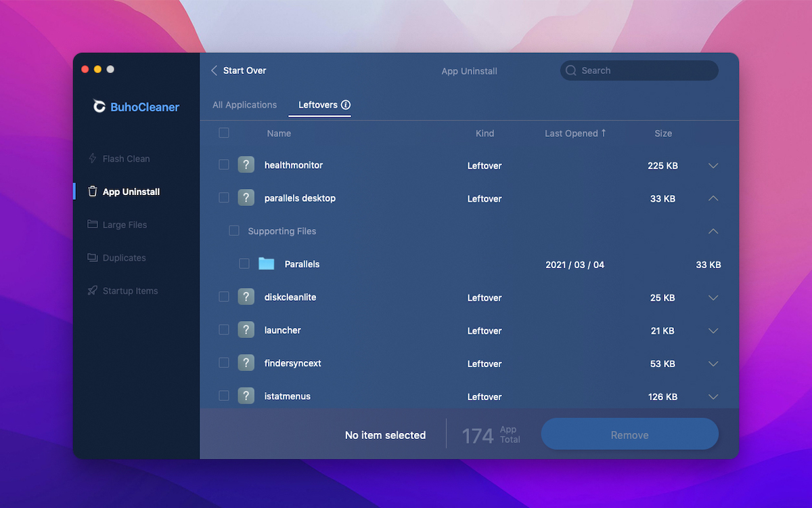
Task: Click the launcher question-mark icon
Action: [x=246, y=330]
